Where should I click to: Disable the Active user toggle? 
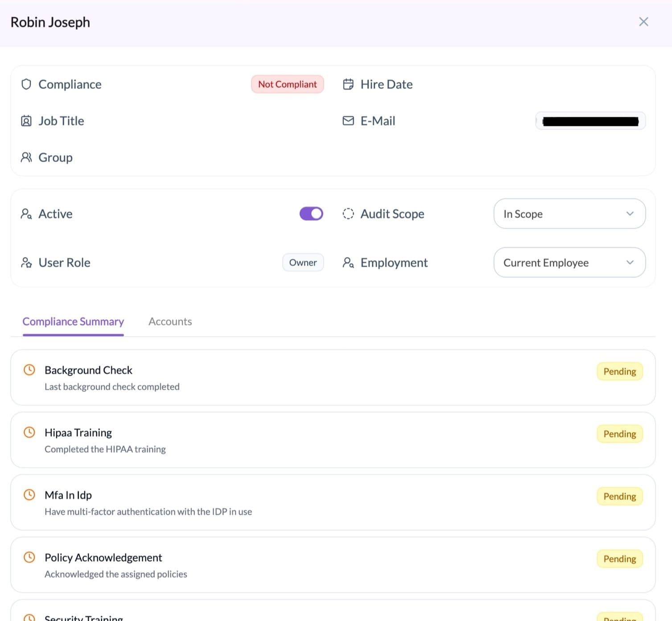click(x=311, y=214)
